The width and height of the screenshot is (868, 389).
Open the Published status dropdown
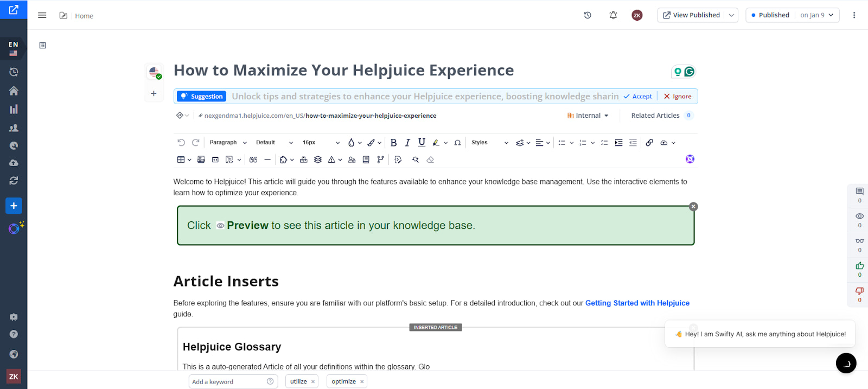(793, 15)
